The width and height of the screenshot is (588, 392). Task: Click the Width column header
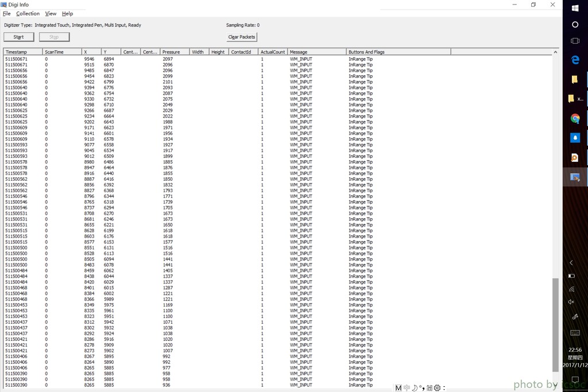(199, 52)
